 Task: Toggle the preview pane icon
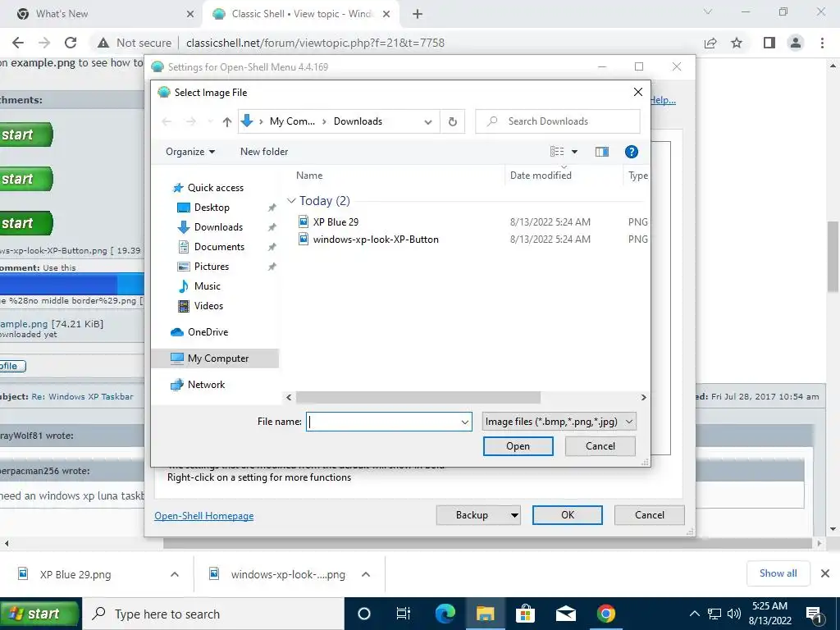[602, 152]
